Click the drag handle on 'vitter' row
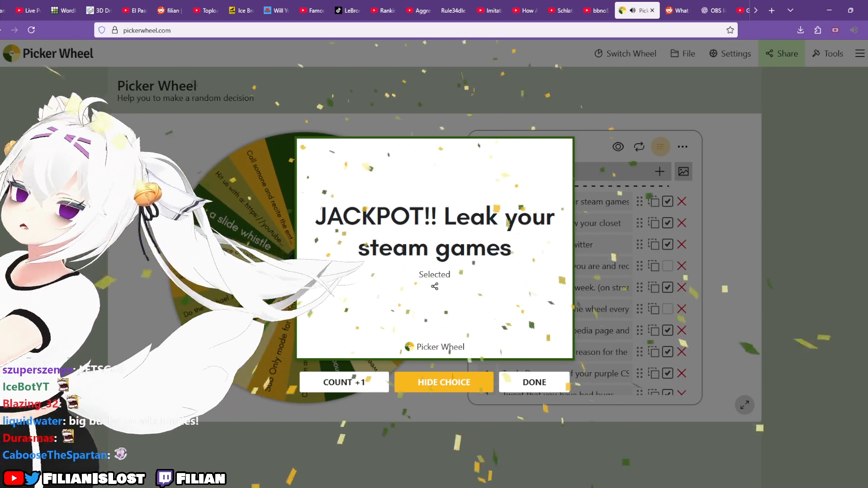This screenshot has width=868, height=488. (x=640, y=245)
